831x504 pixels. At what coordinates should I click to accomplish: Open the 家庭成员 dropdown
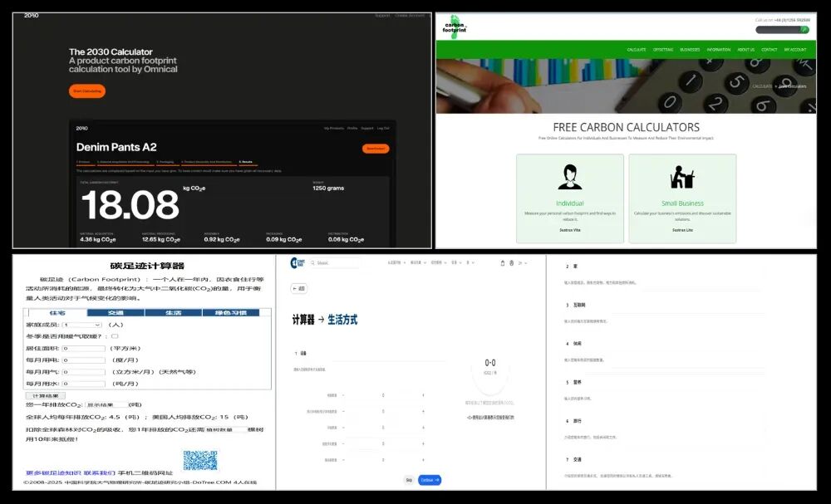click(x=81, y=325)
